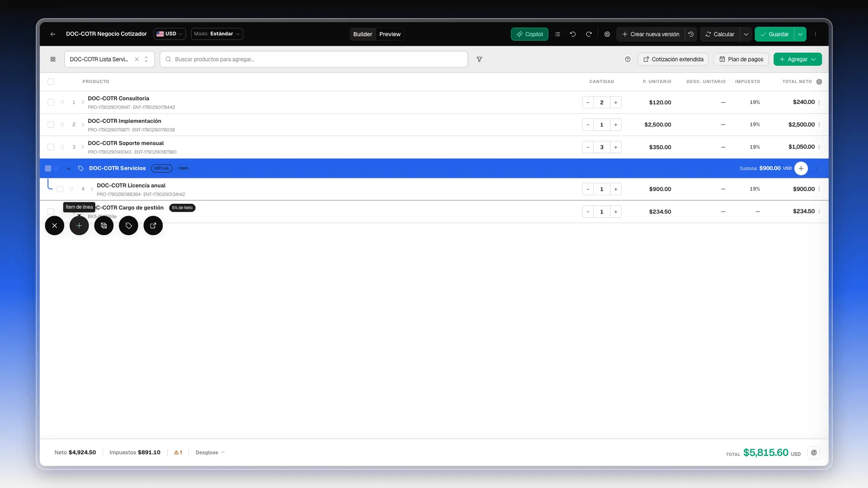This screenshot has width=868, height=488.
Task: Click the Buscar productos search field
Action: (x=314, y=59)
